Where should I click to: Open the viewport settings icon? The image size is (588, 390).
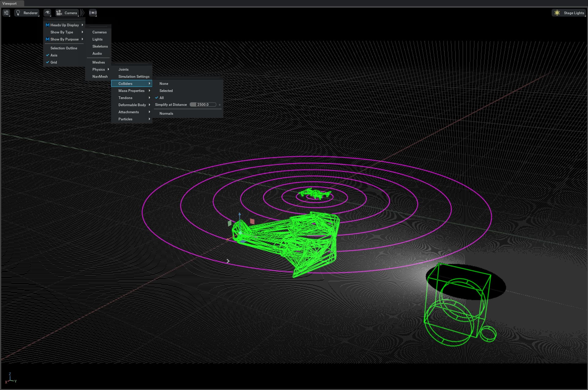click(6, 13)
